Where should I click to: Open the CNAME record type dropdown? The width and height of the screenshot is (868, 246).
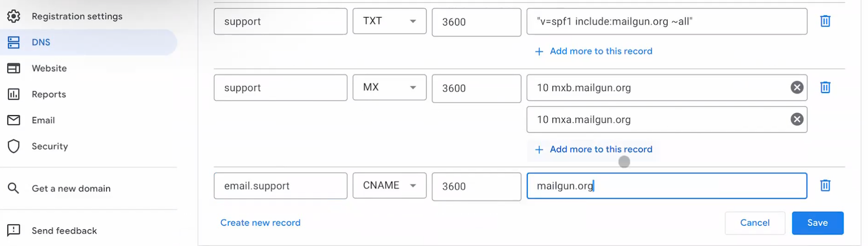[390, 186]
